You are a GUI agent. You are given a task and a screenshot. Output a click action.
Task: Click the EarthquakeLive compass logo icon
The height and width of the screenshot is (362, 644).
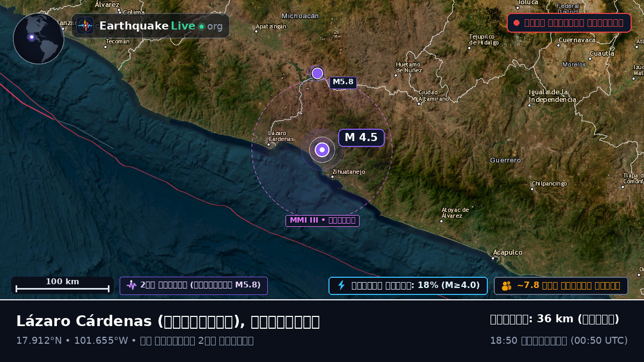coord(85,26)
